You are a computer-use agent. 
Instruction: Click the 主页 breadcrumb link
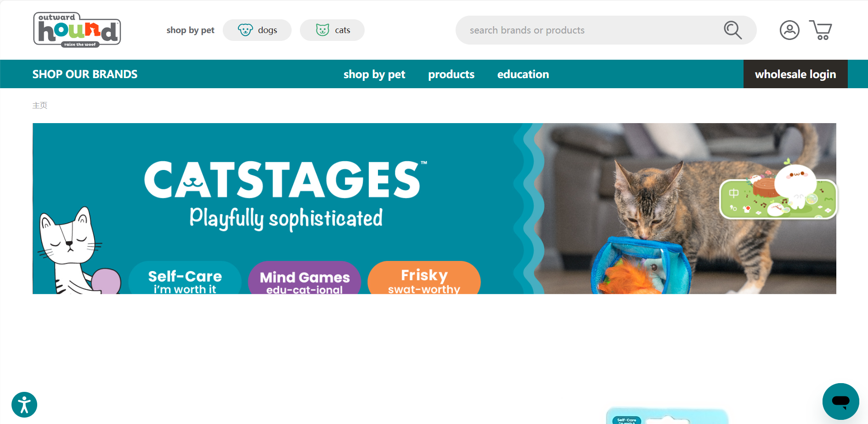tap(40, 105)
